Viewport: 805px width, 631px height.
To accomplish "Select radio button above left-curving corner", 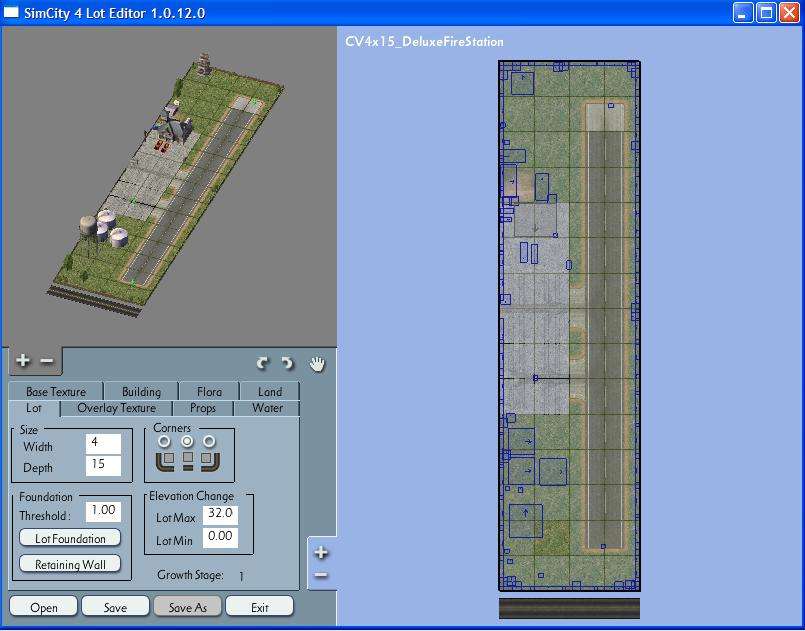I will tap(164, 441).
